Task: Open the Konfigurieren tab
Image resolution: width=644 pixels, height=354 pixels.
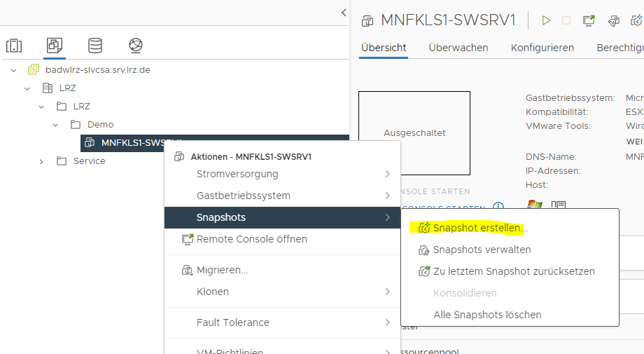Action: pyautogui.click(x=542, y=48)
